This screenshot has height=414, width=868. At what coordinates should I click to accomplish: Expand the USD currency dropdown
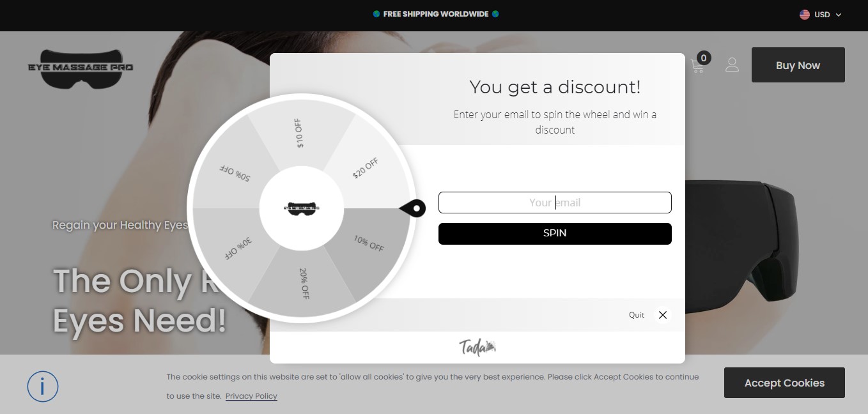pos(821,15)
